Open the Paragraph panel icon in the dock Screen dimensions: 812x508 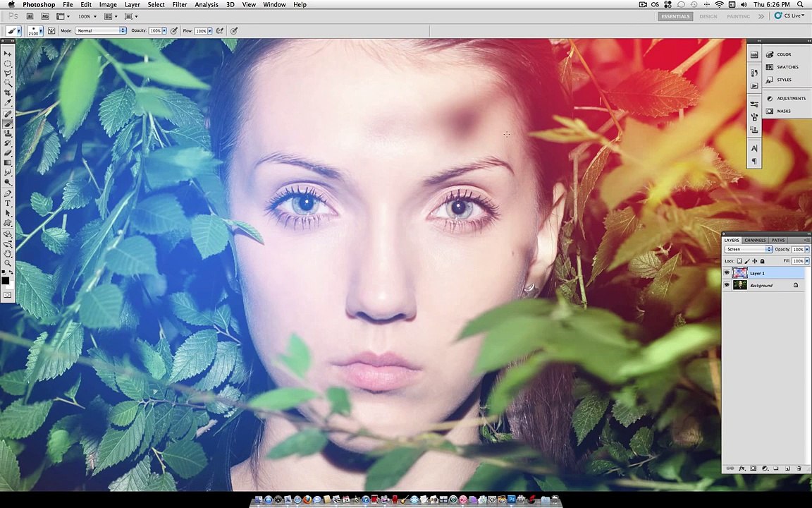pos(754,161)
